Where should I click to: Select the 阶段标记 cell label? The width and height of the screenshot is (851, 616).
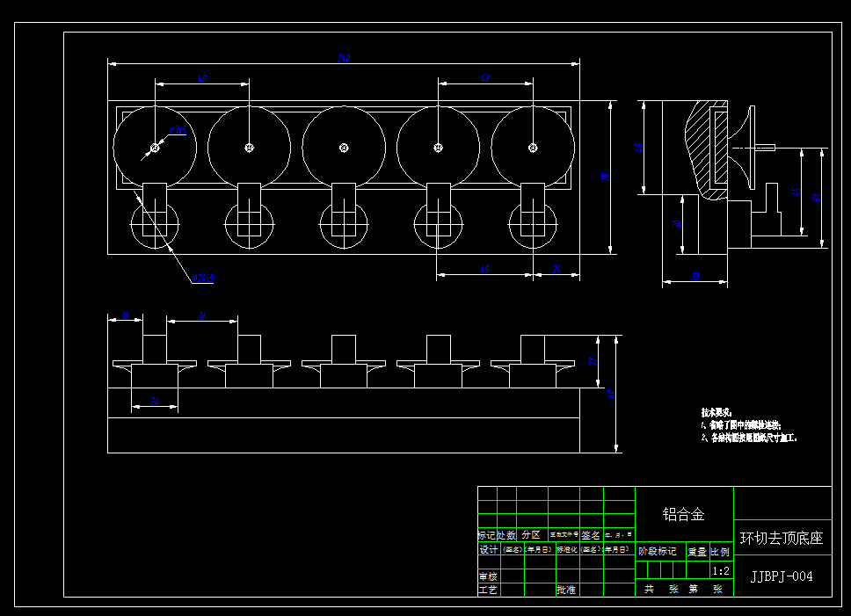[658, 552]
